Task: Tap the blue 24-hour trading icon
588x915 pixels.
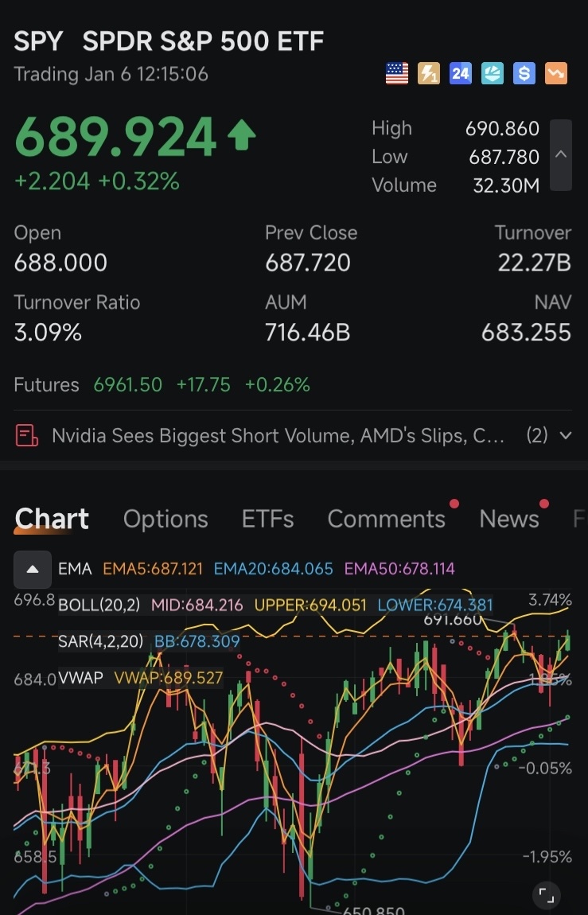Action: tap(460, 73)
